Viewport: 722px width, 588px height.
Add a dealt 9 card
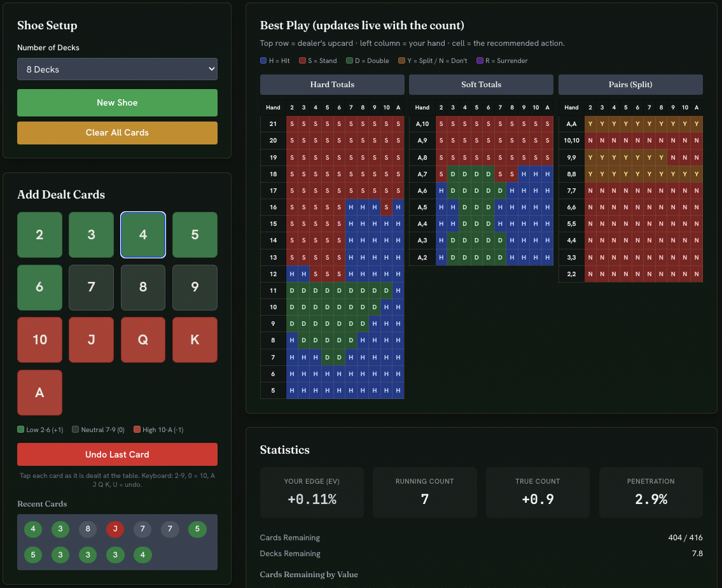[x=195, y=288]
